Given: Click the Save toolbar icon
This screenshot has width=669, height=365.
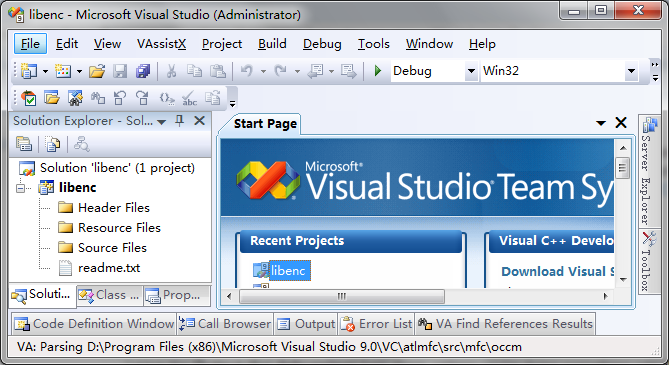Looking at the screenshot, I should pos(120,71).
